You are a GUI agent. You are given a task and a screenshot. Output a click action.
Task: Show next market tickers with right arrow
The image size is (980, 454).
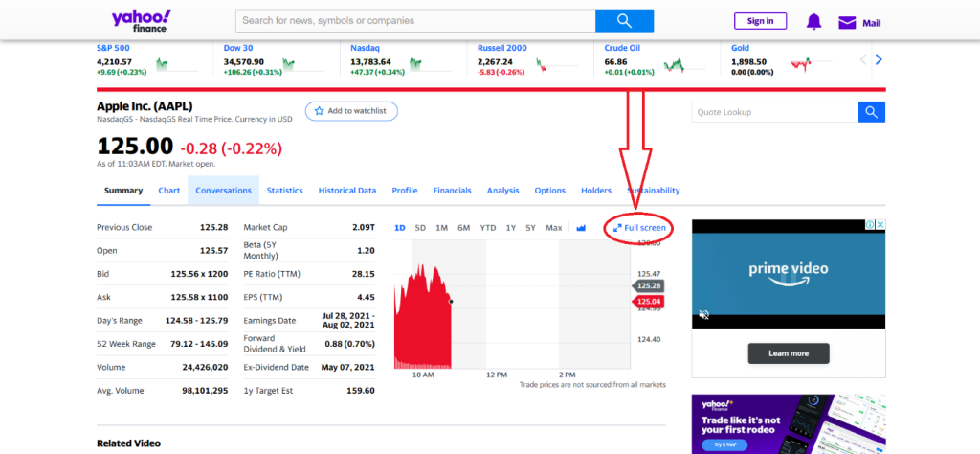[879, 60]
